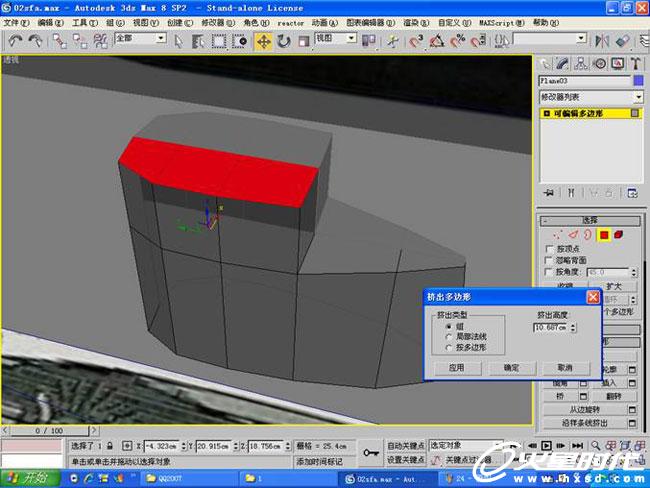The height and width of the screenshot is (488, 650).
Task: Click the Mirror tool icon
Action: point(602,41)
